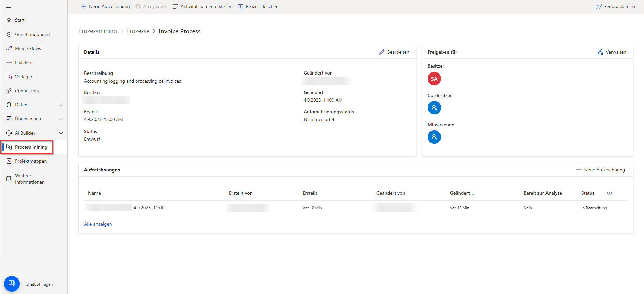Click Prozesse breadcrumb link
The width and height of the screenshot is (644, 294).
(x=138, y=31)
